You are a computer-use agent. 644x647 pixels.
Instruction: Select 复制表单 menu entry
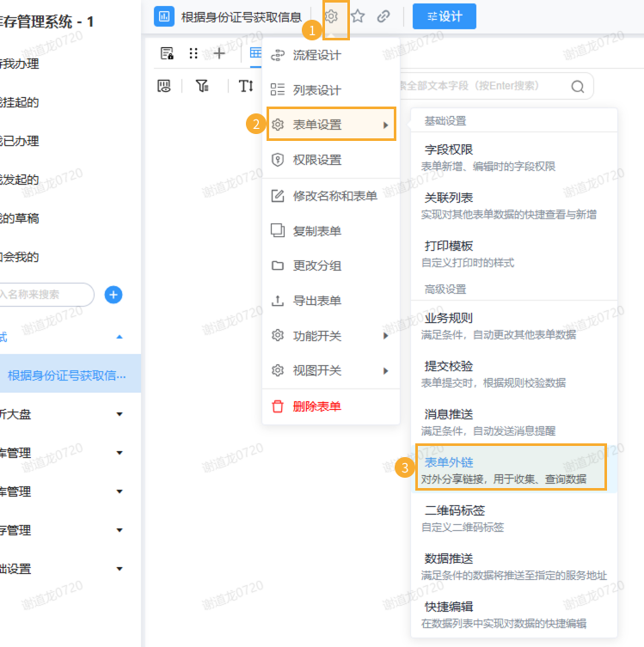(x=331, y=230)
